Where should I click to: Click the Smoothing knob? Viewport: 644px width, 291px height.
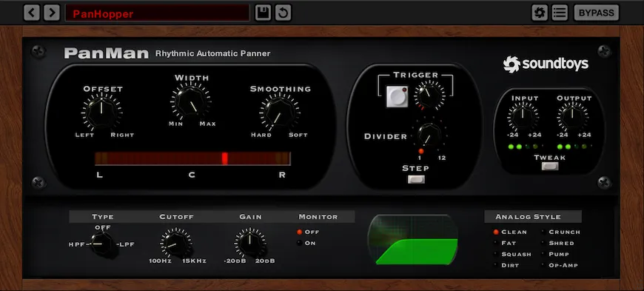coord(280,113)
